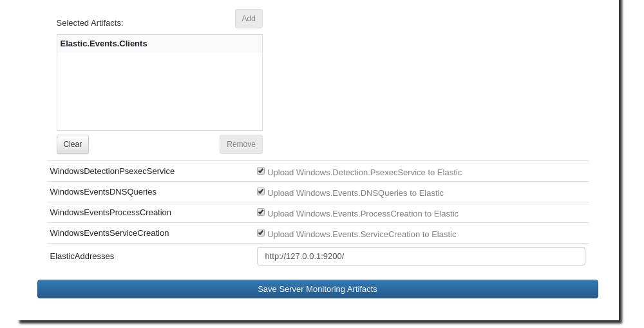The image size is (644, 328).
Task: Toggle the Windows.Events.DNSQueries upload checkbox
Action: pyautogui.click(x=261, y=191)
